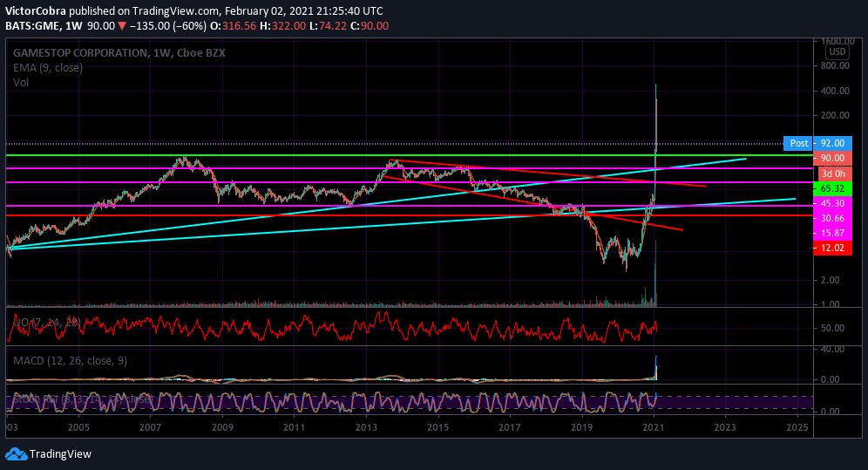Click the UO (7, 14, 28) label
The height and width of the screenshot is (470, 868).
point(46,322)
